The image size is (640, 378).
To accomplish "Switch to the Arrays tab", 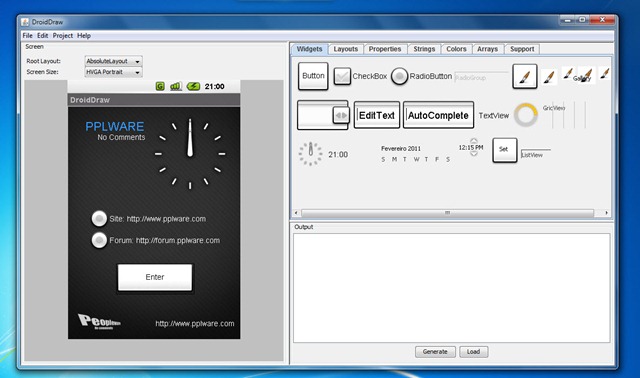I will [x=487, y=49].
